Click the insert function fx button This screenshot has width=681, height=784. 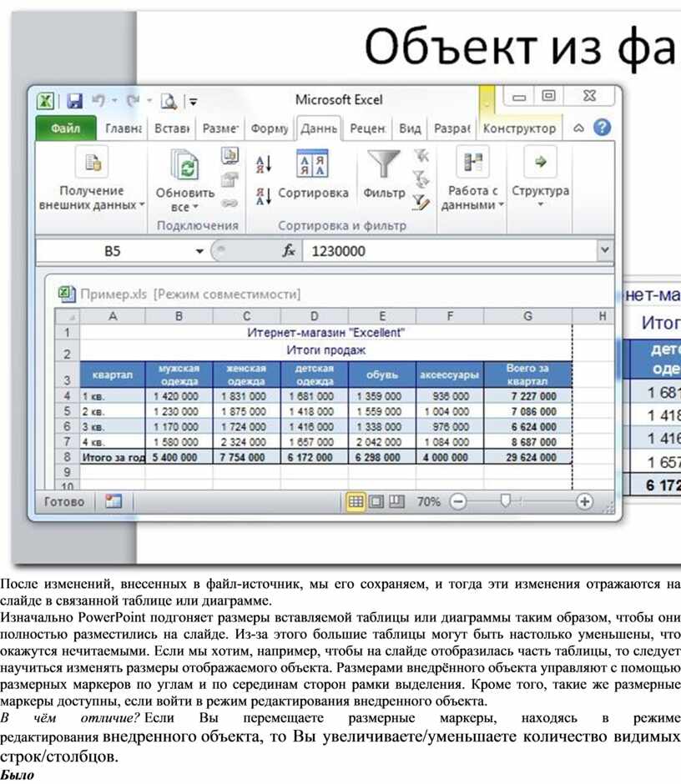click(289, 250)
